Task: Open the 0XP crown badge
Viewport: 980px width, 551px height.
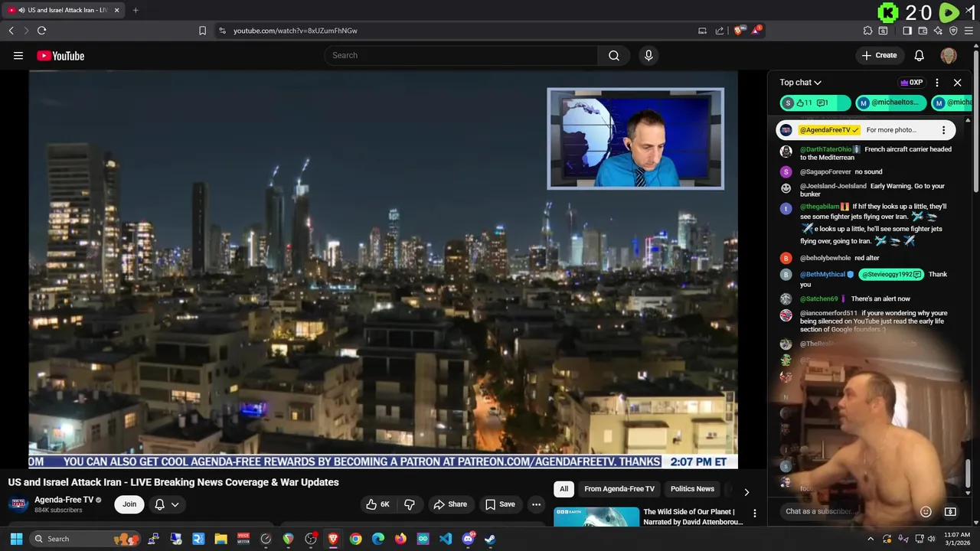Action: (x=912, y=83)
